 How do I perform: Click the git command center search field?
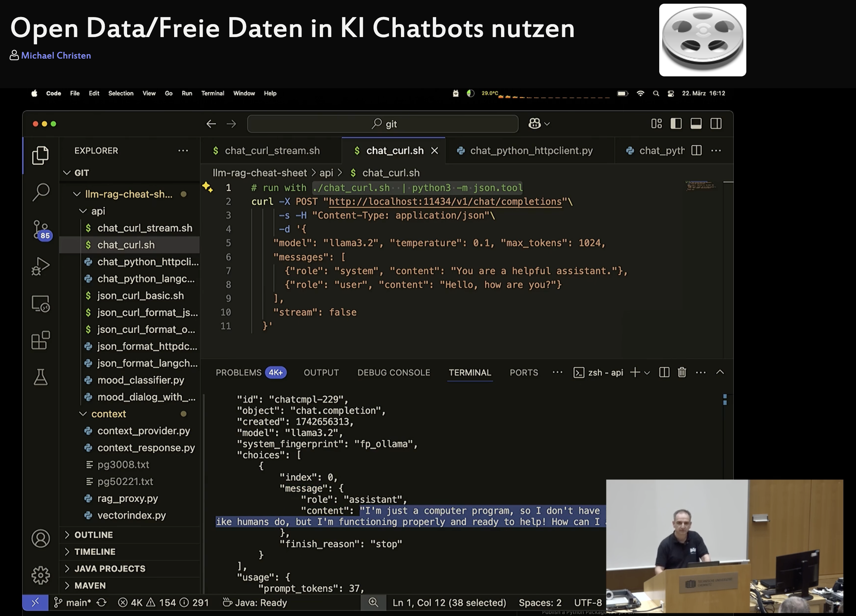point(383,124)
